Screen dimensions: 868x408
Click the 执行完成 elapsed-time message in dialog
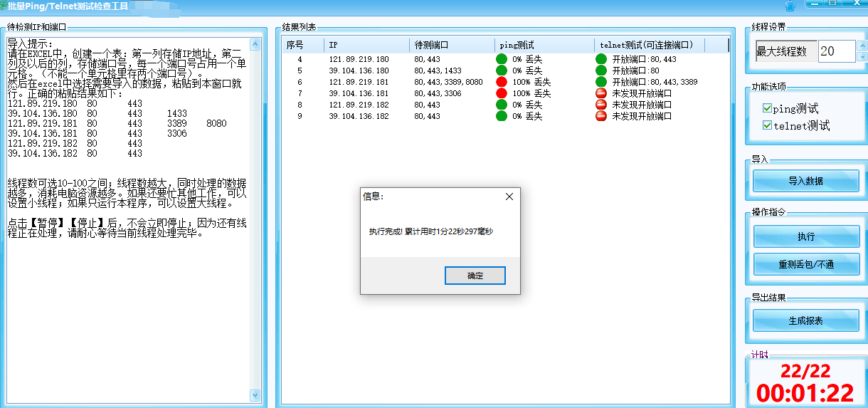[x=431, y=232]
